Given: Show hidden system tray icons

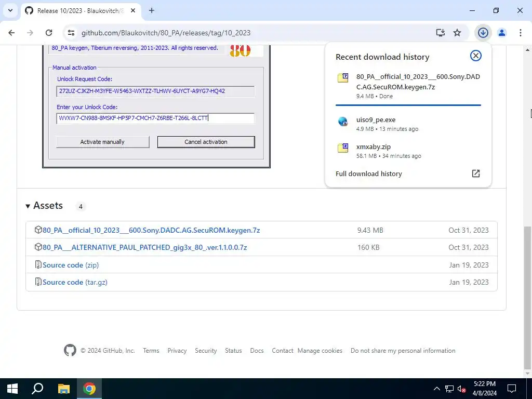Looking at the screenshot, I should coord(436,389).
